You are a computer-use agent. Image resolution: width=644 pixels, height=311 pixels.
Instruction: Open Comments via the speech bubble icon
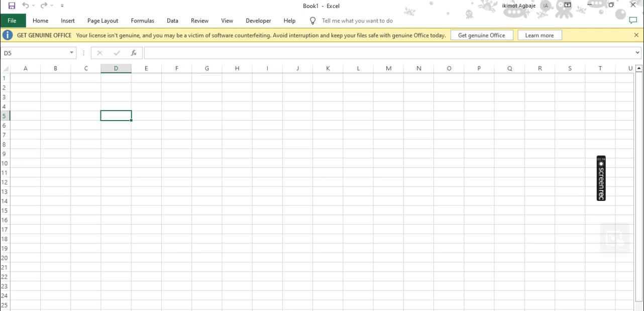(x=633, y=21)
